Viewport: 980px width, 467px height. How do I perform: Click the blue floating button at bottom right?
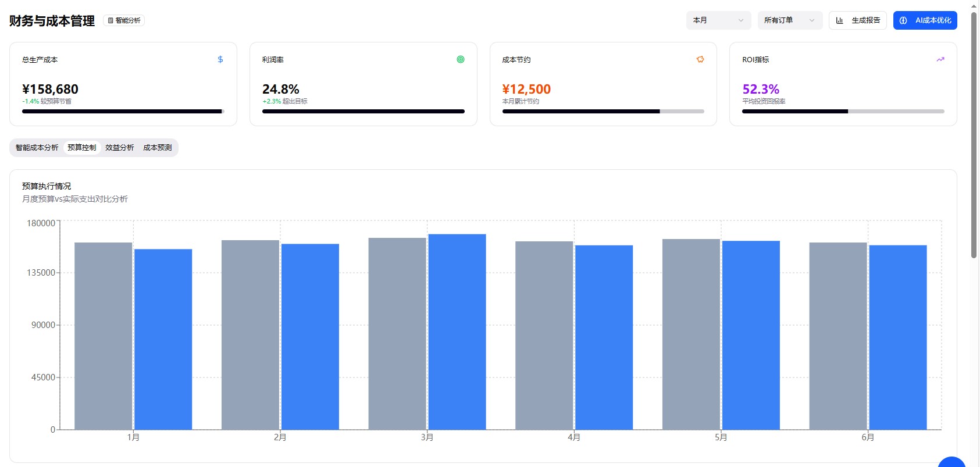[952, 462]
